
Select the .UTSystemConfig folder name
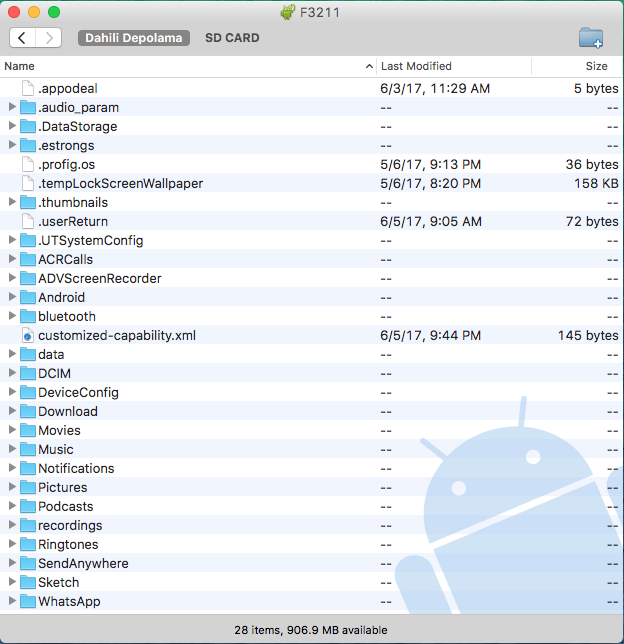[x=90, y=241]
